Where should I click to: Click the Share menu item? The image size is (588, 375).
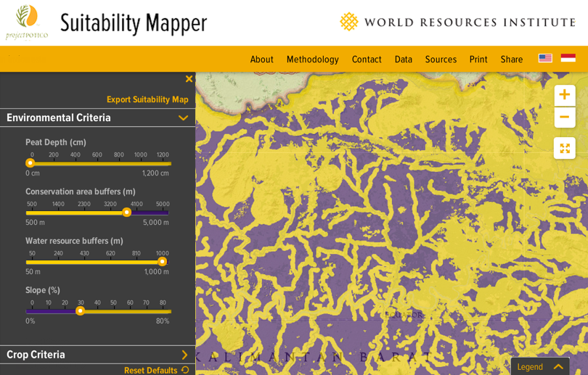[511, 59]
